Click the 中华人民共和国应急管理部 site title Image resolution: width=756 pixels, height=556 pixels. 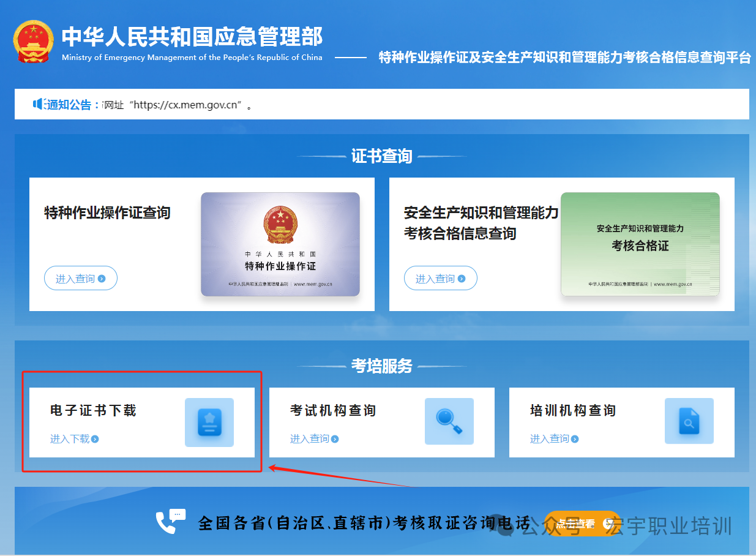(x=192, y=37)
